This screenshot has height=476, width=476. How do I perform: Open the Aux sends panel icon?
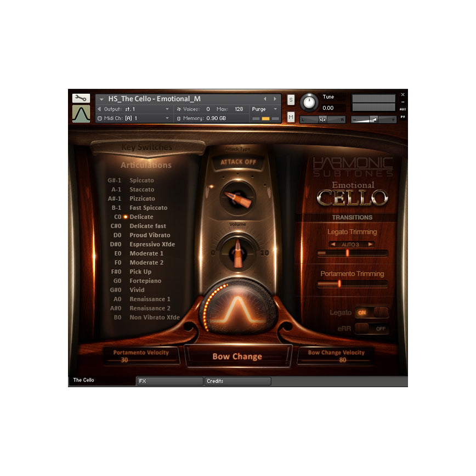coord(403,109)
